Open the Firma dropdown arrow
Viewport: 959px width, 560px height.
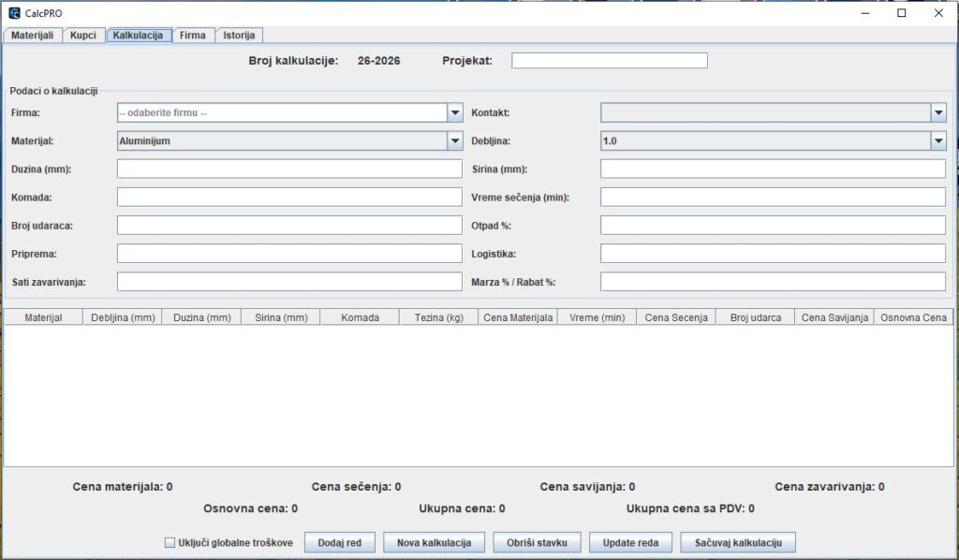point(455,112)
